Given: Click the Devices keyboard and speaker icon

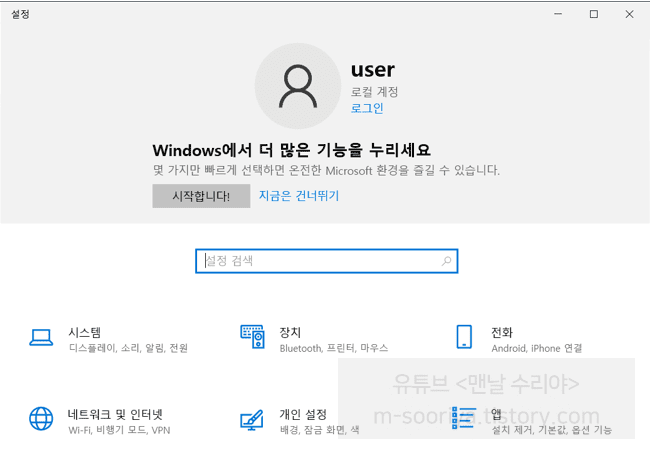Looking at the screenshot, I should click(x=252, y=338).
